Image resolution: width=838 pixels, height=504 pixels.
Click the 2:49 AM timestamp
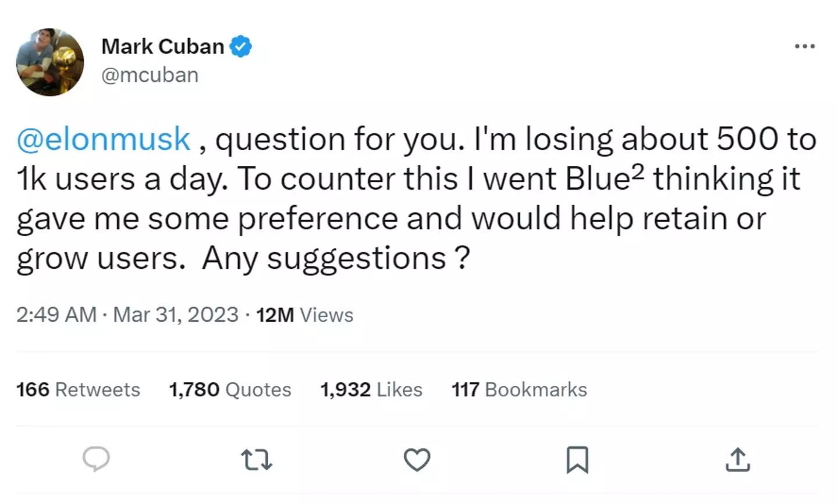(x=56, y=315)
